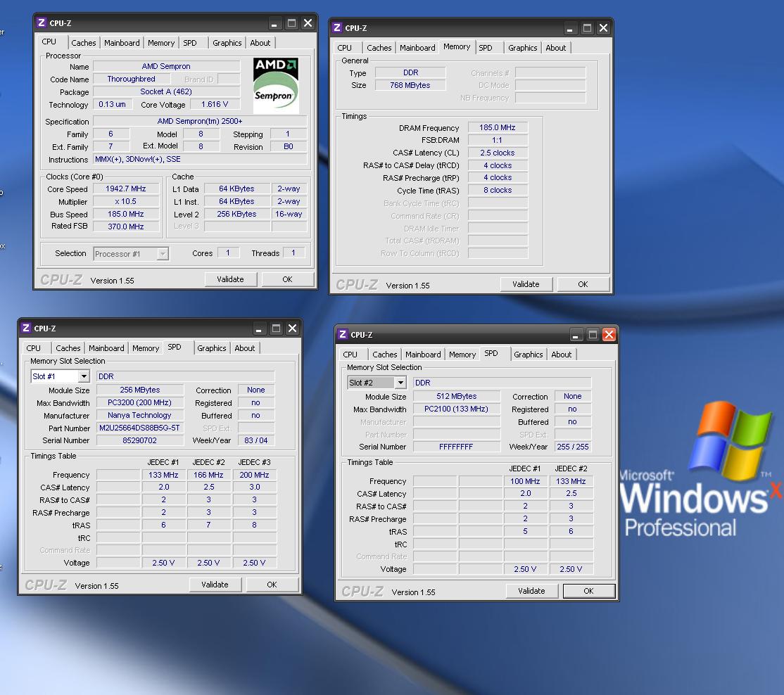The height and width of the screenshot is (695, 784).
Task: Switch to Caches tab in the Slot #2 window
Action: (384, 355)
